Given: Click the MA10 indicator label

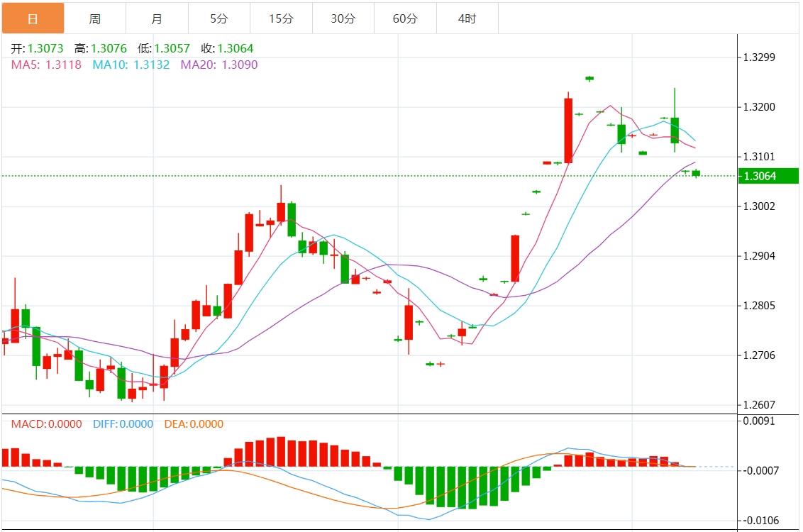Looking at the screenshot, I should pyautogui.click(x=131, y=65).
